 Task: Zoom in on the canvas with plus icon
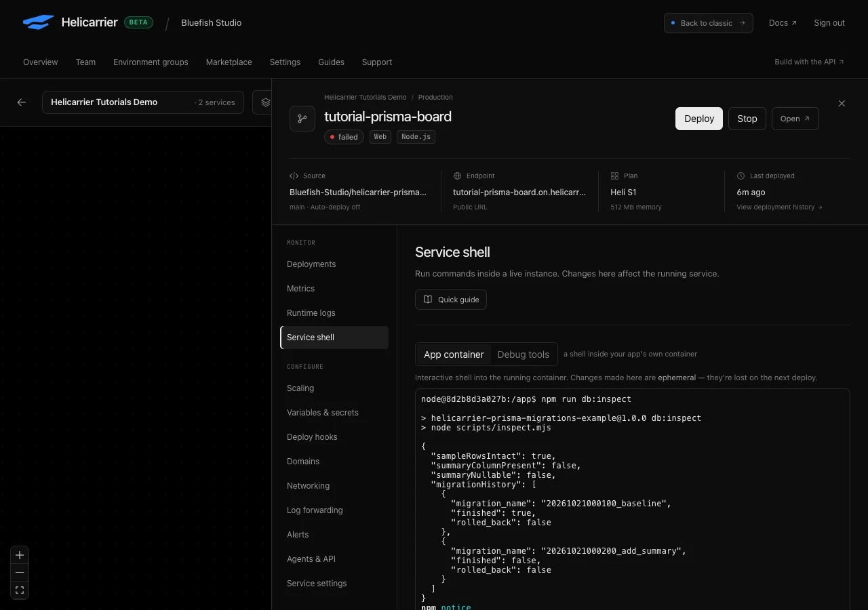click(x=20, y=555)
